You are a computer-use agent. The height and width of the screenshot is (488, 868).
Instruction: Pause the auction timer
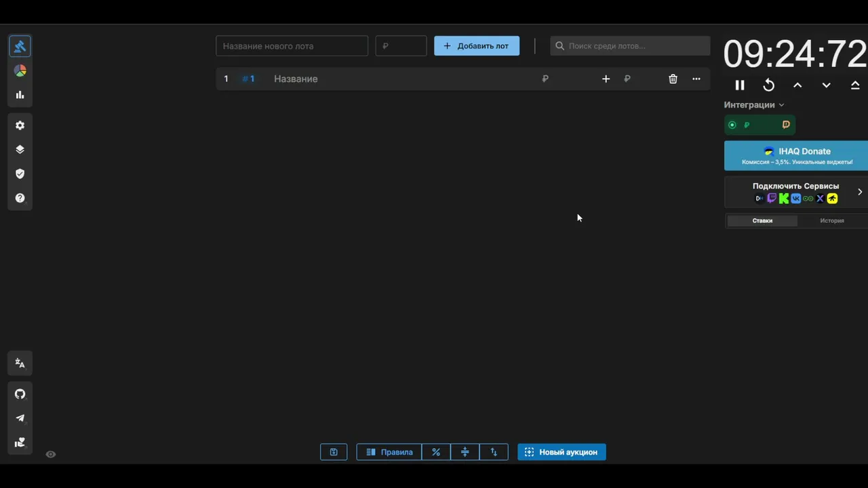tap(740, 85)
